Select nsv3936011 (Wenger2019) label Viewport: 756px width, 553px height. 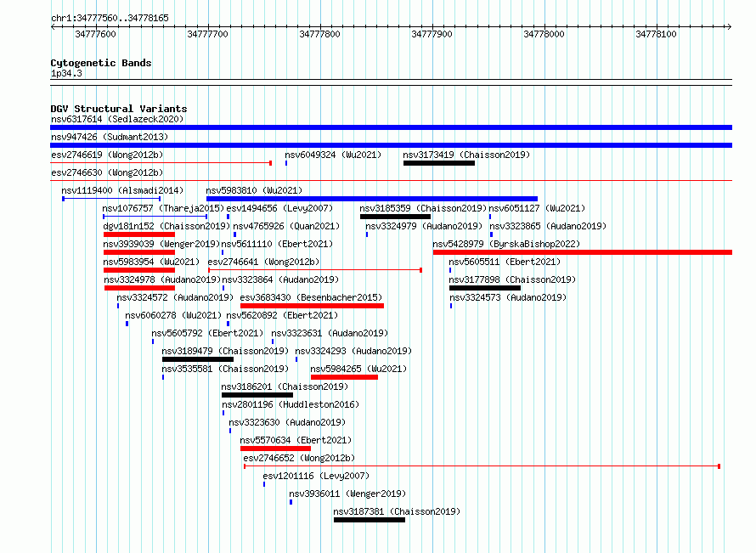click(x=347, y=494)
